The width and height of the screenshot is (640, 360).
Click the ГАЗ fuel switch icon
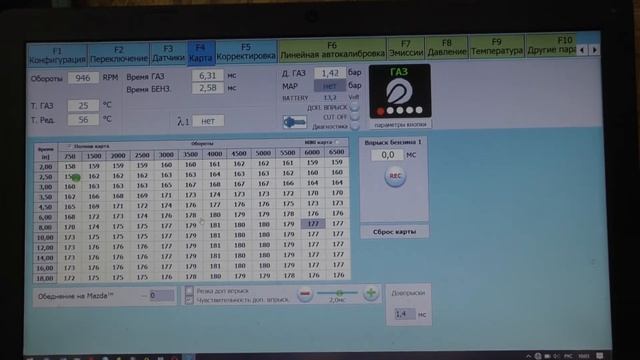(400, 91)
